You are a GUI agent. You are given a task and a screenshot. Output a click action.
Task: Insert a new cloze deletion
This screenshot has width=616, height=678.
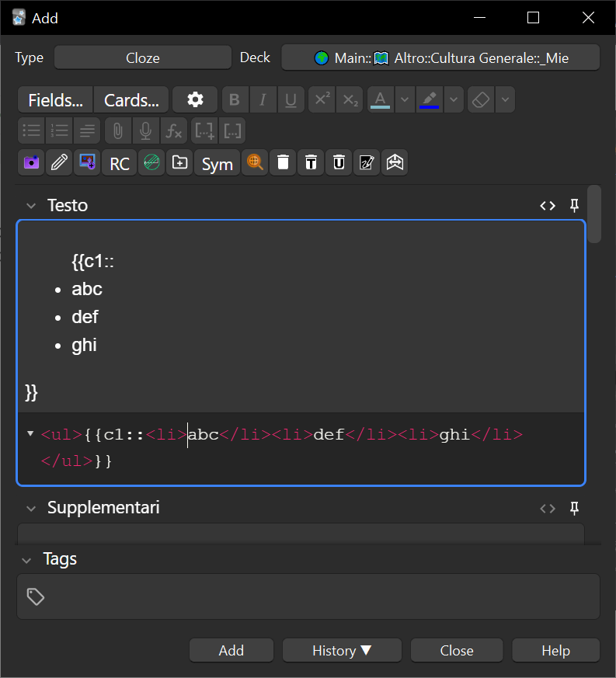click(205, 131)
